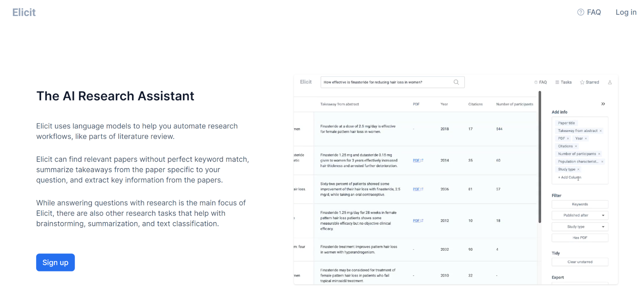This screenshot has height=290, width=644.
Task: Expand the Published after dropdown
Action: point(603,215)
